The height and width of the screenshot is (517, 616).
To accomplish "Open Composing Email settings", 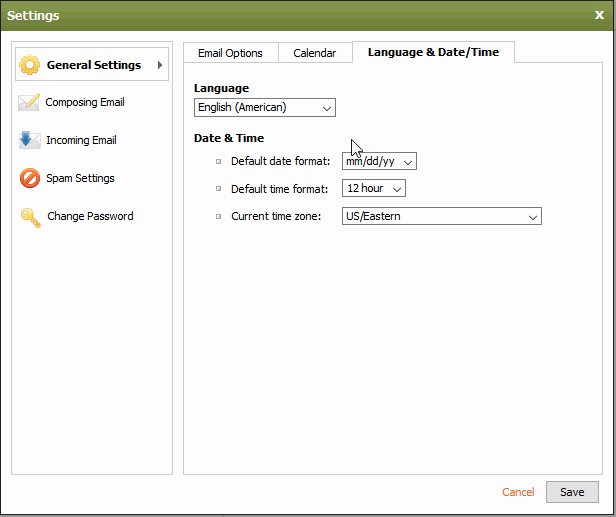I will click(85, 102).
